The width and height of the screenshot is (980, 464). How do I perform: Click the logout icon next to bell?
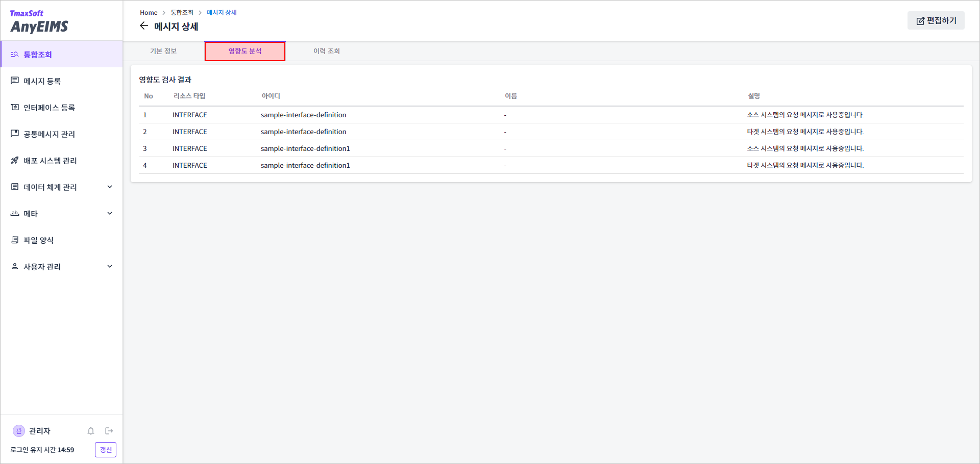[109, 431]
